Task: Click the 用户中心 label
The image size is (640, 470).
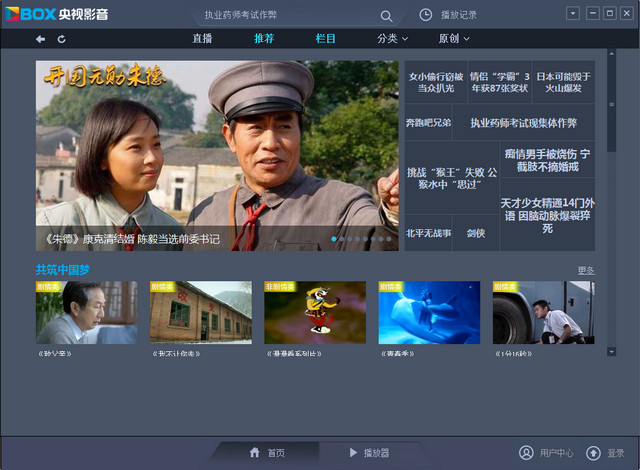Action: point(556,453)
